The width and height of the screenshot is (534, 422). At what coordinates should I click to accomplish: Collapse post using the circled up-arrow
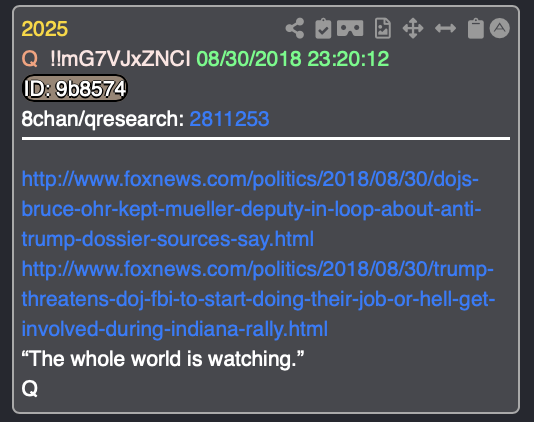click(500, 28)
